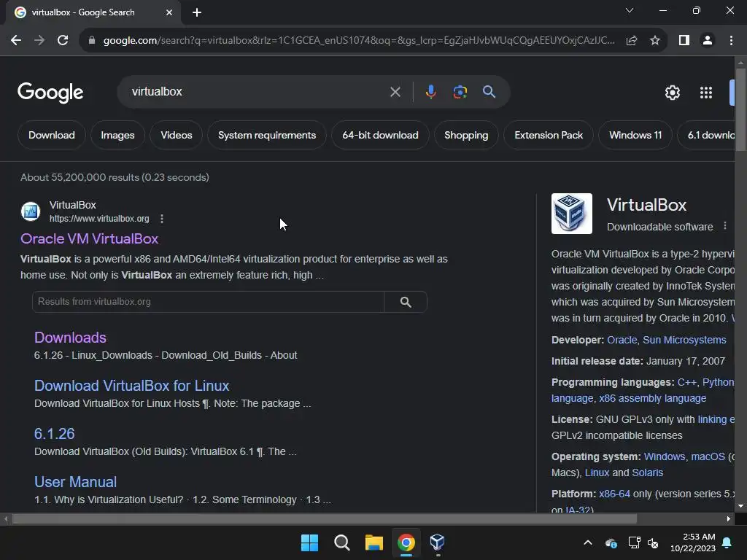The width and height of the screenshot is (747, 560).
Task: Follow the macOS operating system link
Action: [708, 456]
